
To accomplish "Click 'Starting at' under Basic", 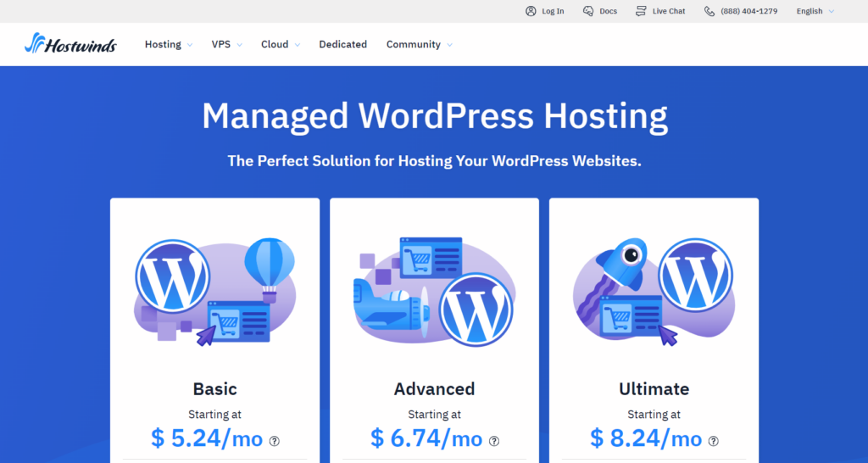I will click(214, 415).
